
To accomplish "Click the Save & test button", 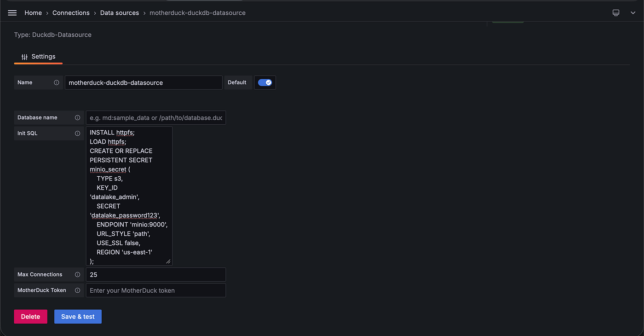I will 78,317.
